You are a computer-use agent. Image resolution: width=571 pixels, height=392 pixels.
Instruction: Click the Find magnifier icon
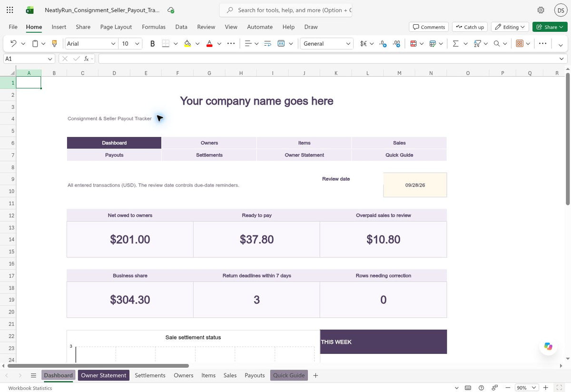click(497, 43)
